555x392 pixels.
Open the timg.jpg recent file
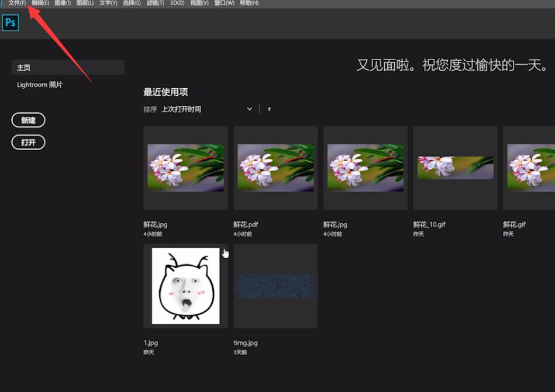click(x=275, y=286)
